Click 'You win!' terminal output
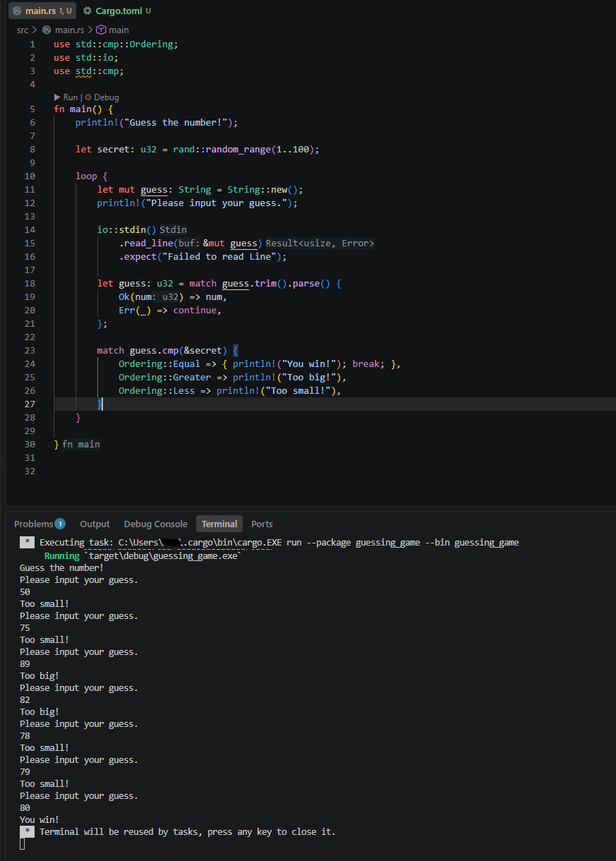 40,820
